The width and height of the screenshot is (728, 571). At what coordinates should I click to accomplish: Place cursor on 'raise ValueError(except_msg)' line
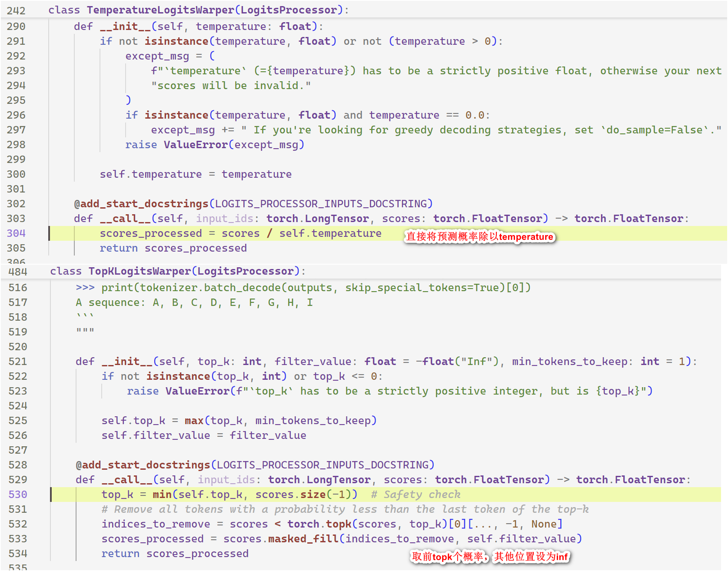pos(215,145)
